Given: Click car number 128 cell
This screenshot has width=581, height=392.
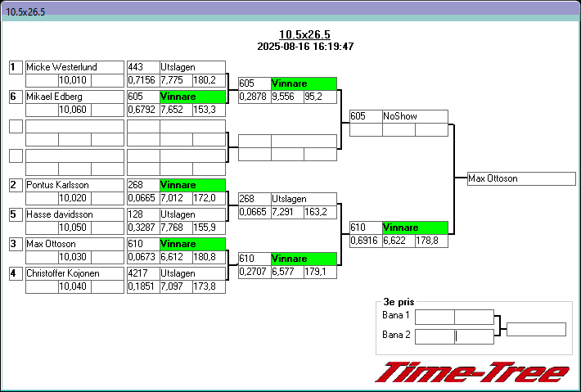Looking at the screenshot, I should point(143,214).
